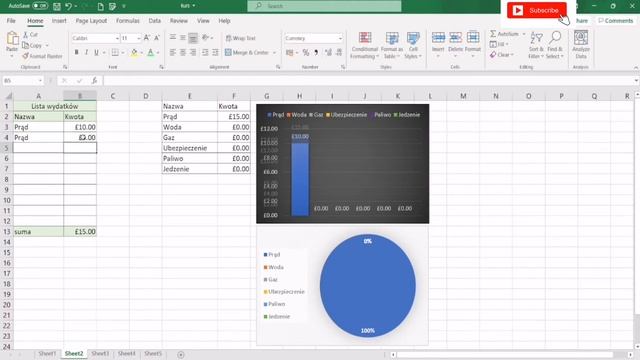Screen dimensions: 640x360
Task: Click the Undo arrow icon
Action: [69, 6]
